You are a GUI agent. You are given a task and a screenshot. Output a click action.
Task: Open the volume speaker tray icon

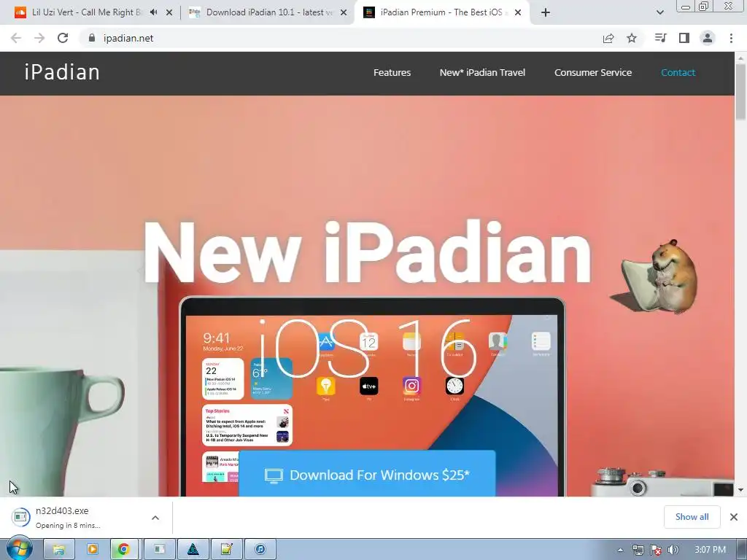point(673,550)
